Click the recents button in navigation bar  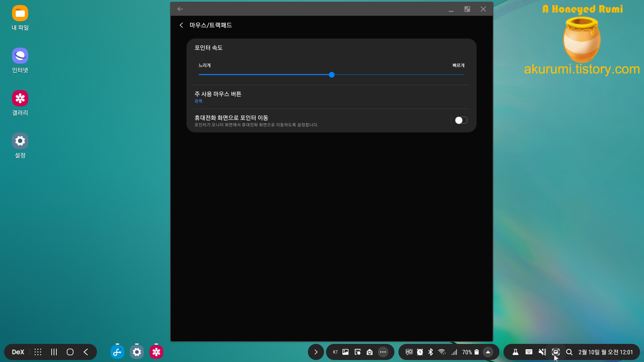54,352
